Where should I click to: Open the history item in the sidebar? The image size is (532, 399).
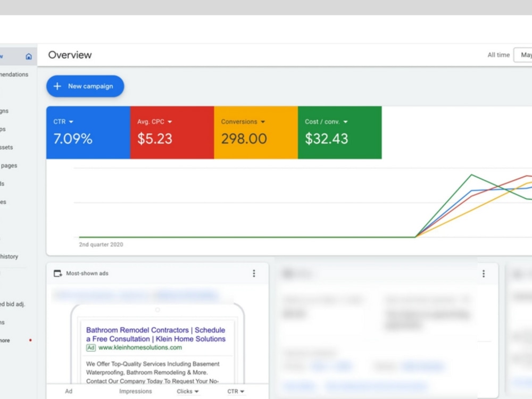pos(9,256)
